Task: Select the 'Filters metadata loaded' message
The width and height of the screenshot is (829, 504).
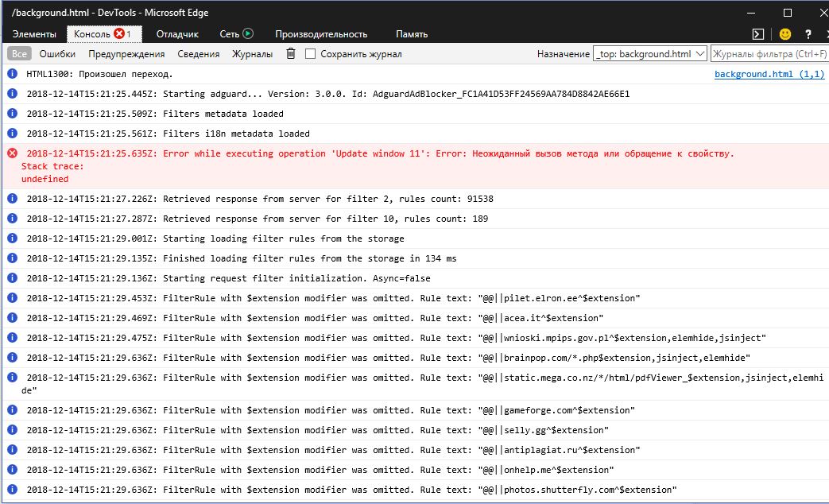Action: [x=155, y=114]
